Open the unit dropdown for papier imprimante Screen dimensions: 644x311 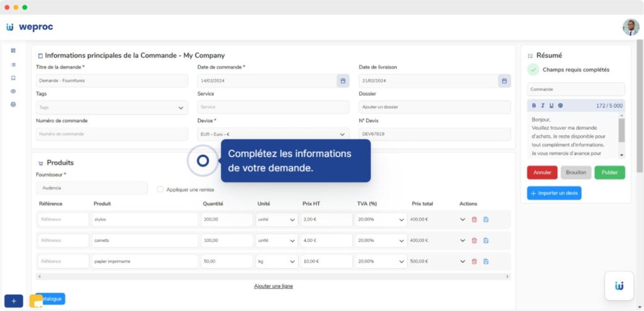click(x=292, y=261)
